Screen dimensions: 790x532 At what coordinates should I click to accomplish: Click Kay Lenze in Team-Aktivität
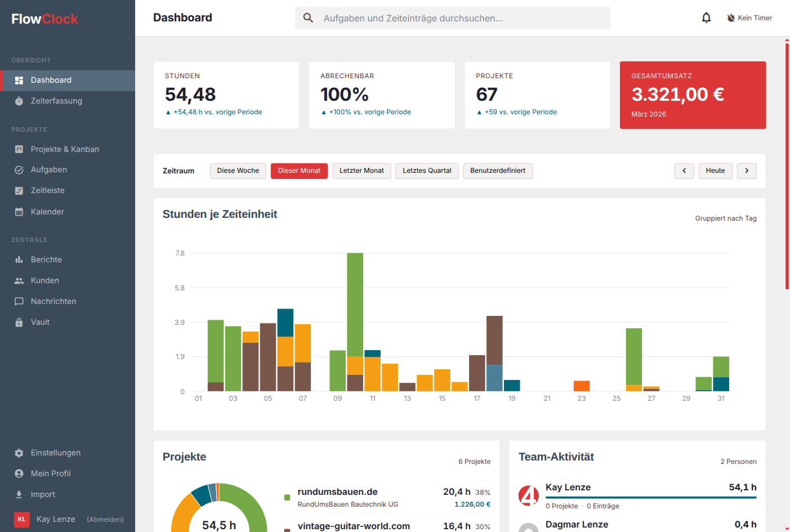[568, 488]
